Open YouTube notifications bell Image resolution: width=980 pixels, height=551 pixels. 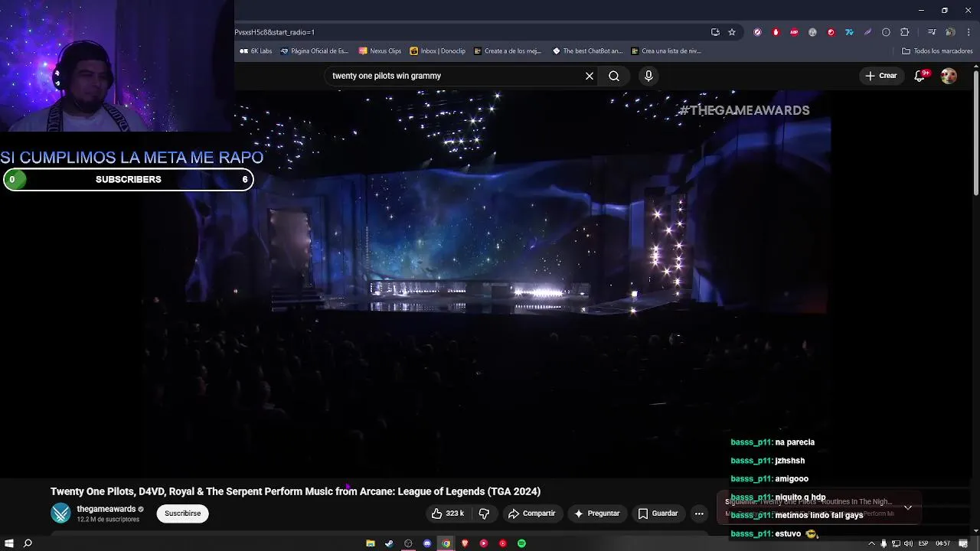click(920, 76)
